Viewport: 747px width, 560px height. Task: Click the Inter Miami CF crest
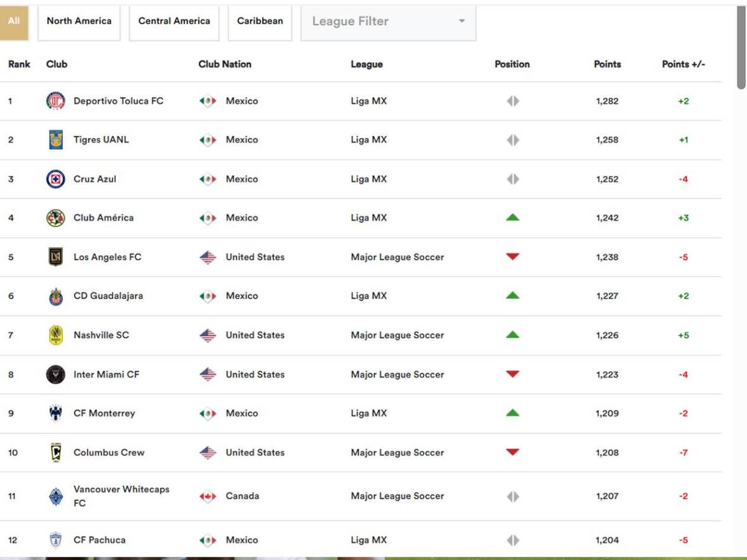(55, 375)
